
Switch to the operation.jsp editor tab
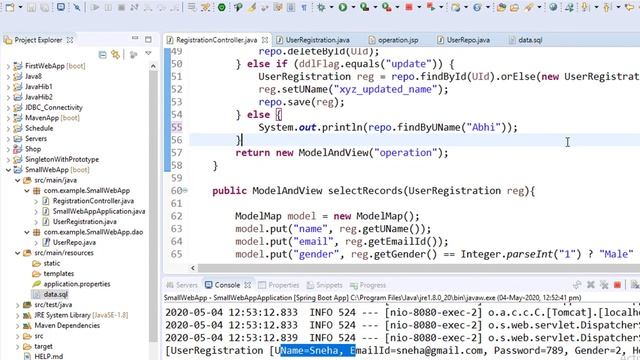tap(393, 40)
